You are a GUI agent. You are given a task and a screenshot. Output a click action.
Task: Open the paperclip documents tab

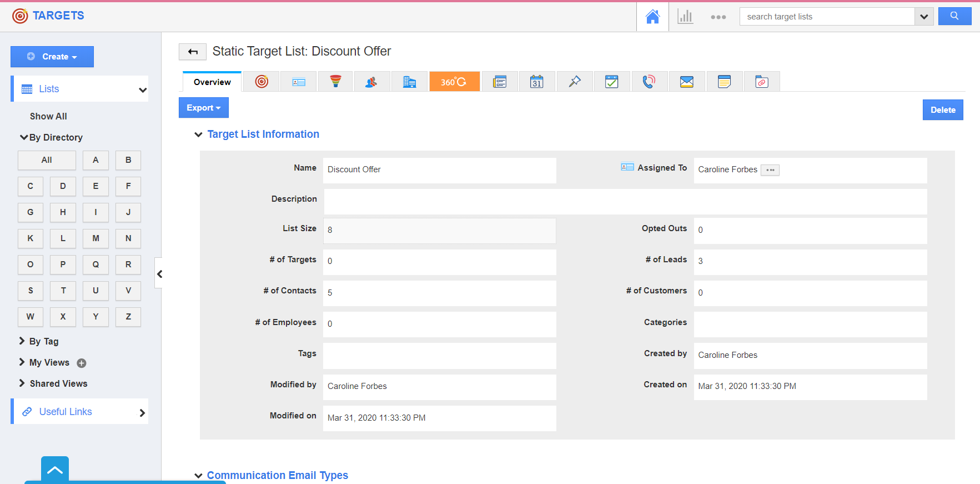pos(762,82)
